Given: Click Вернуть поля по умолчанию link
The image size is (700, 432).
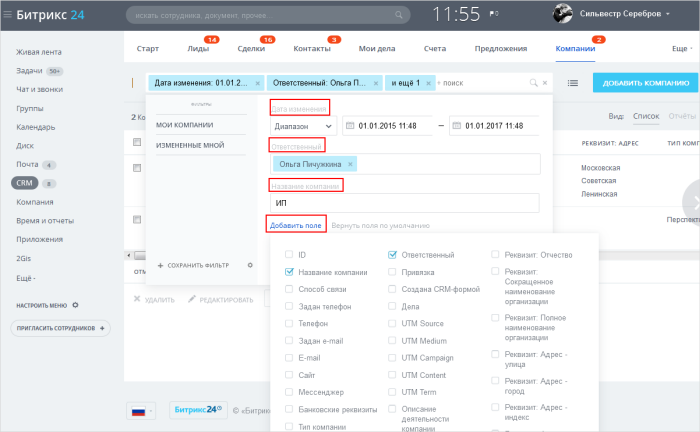Looking at the screenshot, I should pos(380,226).
